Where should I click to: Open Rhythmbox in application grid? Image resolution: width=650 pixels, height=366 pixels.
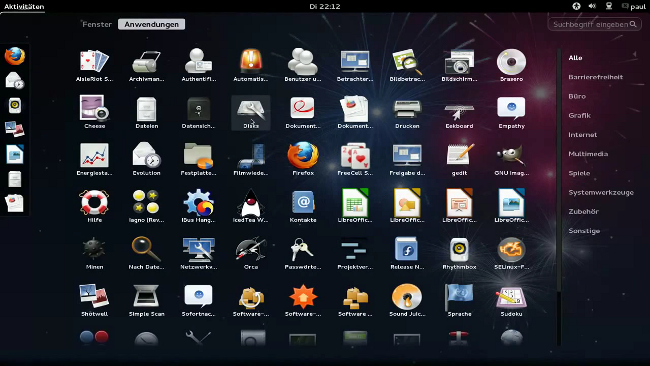coord(459,253)
